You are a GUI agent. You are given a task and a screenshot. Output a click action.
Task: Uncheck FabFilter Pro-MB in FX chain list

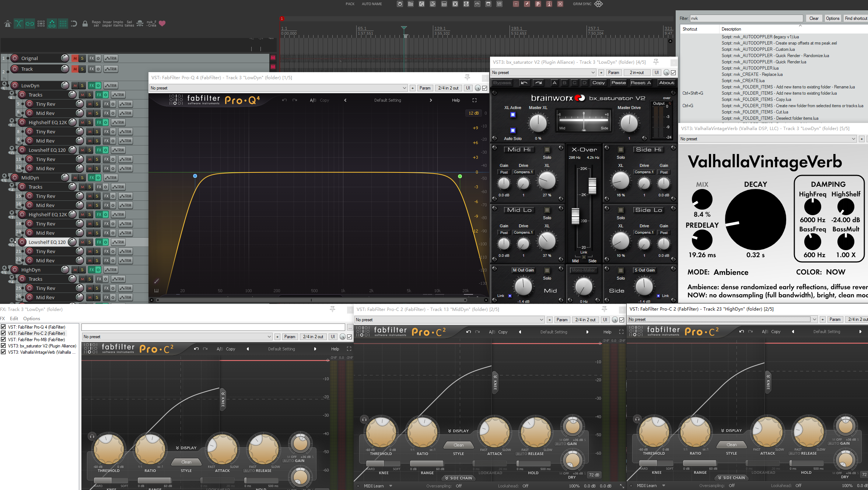[3, 339]
